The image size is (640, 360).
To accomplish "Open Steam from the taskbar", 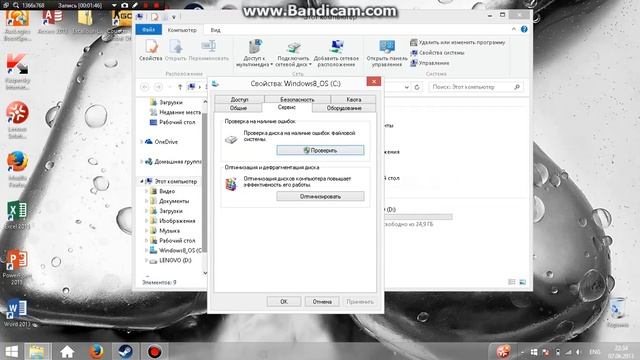I will coord(125,351).
